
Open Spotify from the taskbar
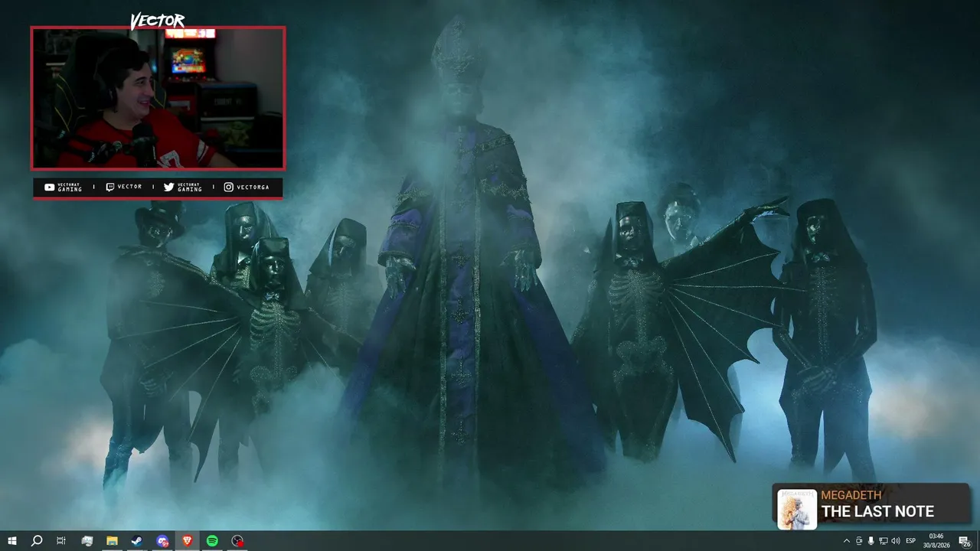pos(212,541)
